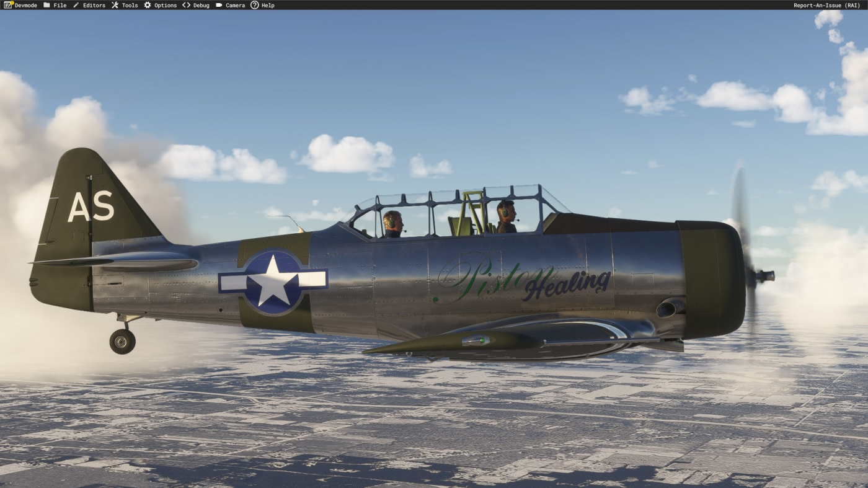Click the folder icon beside File

pyautogui.click(x=46, y=5)
